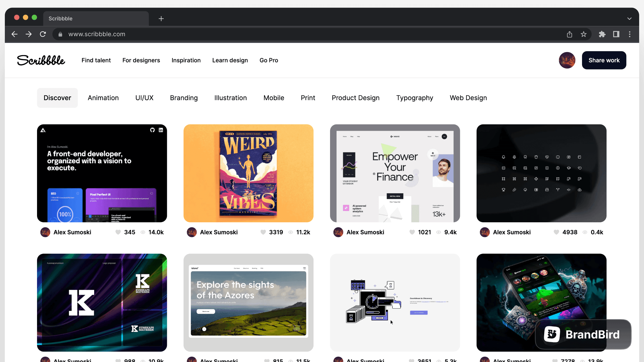Open the user profile avatar
The height and width of the screenshot is (362, 644).
coord(567,60)
